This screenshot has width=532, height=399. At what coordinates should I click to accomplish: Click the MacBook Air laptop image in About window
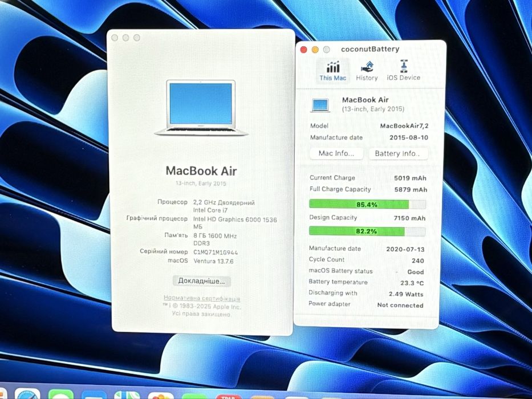click(x=201, y=108)
